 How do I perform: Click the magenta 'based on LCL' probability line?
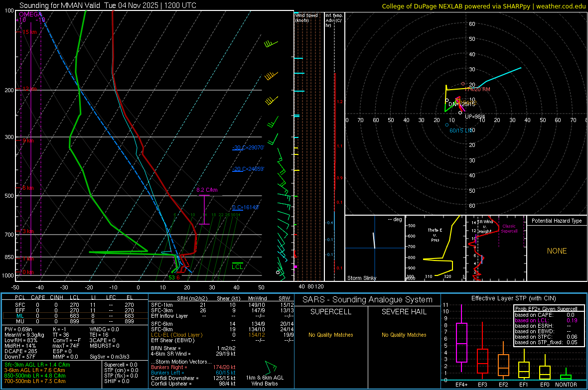546,320
